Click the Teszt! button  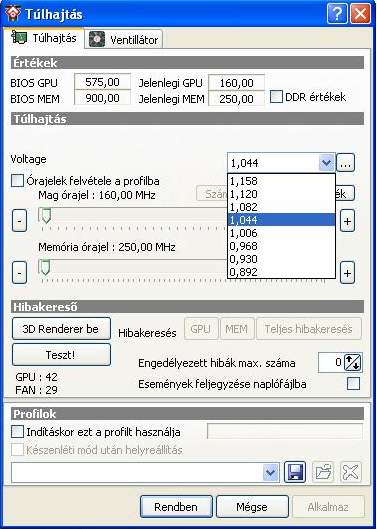61,355
